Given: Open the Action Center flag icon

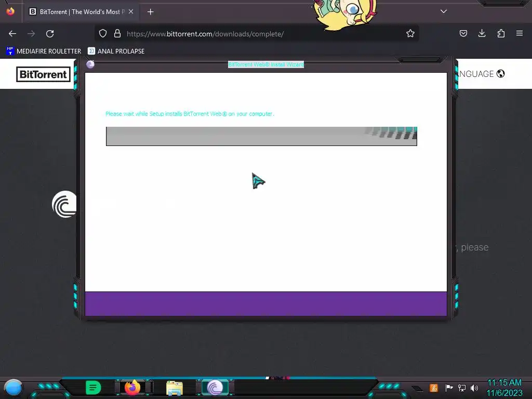Looking at the screenshot, I should (x=449, y=388).
